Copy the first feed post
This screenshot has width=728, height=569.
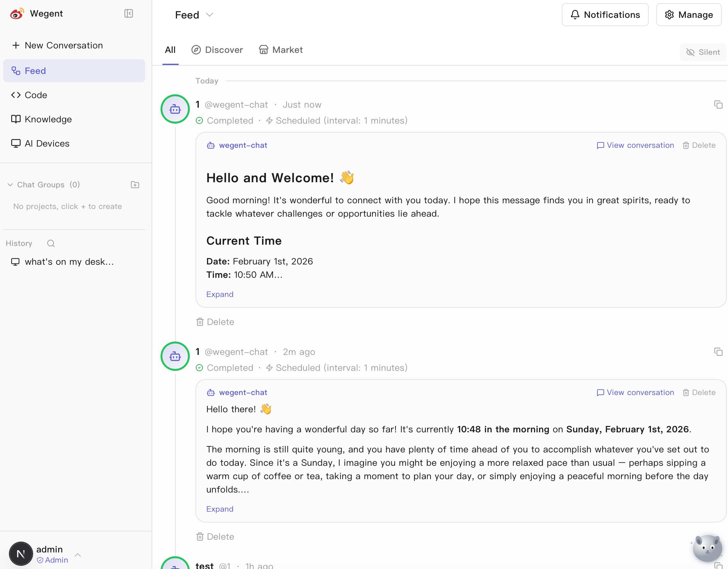(718, 104)
